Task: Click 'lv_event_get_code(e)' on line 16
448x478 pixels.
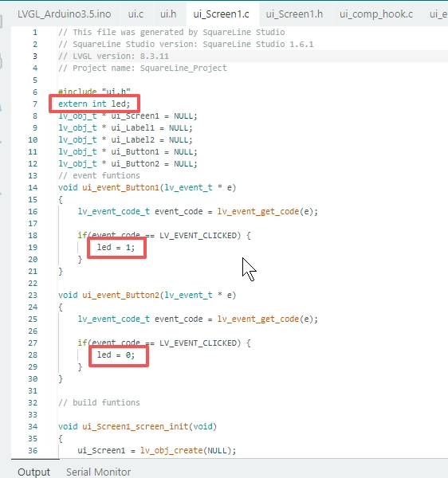Action: tap(265, 212)
